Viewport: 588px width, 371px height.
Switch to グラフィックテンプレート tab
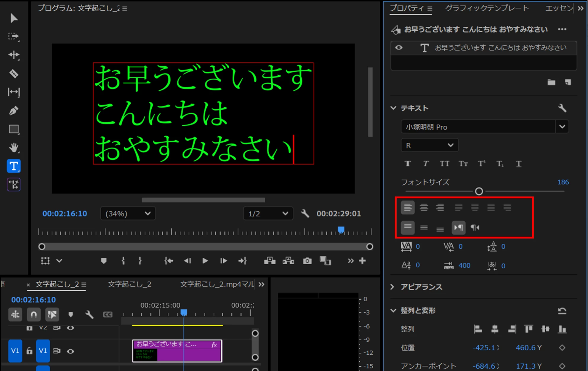pos(487,8)
